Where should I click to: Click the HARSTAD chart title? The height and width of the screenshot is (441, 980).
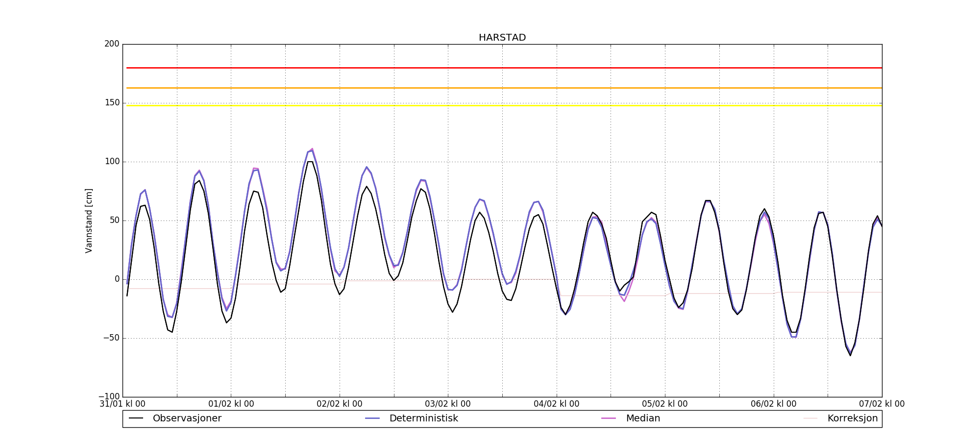[x=502, y=38]
